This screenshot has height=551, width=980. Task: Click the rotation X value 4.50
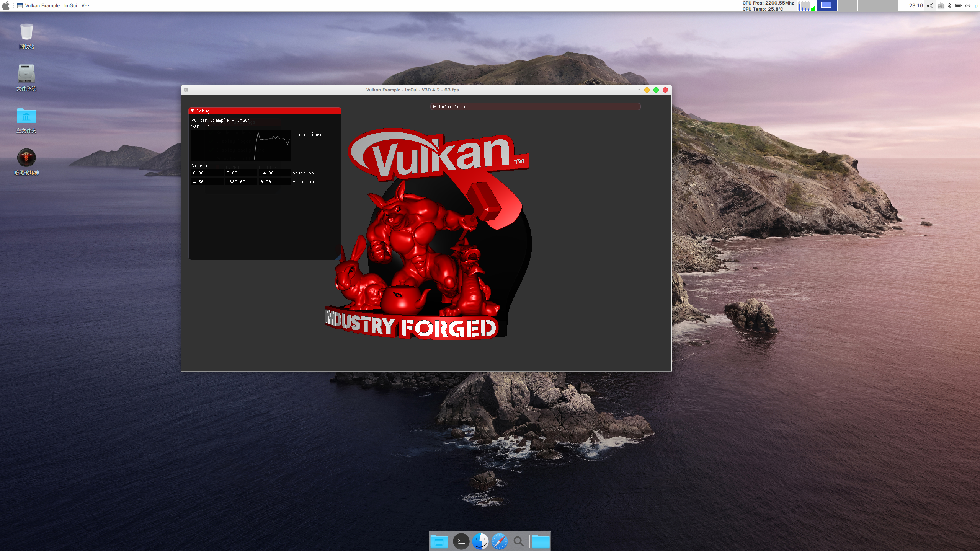coord(207,182)
